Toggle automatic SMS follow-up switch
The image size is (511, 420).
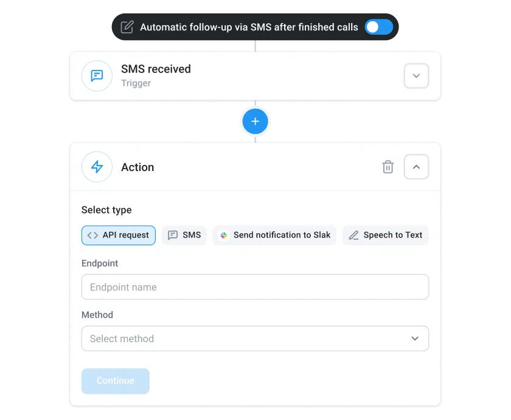tap(378, 27)
